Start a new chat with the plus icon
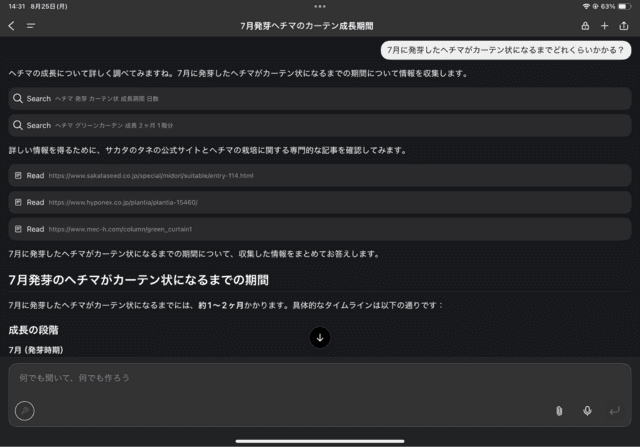 point(604,26)
